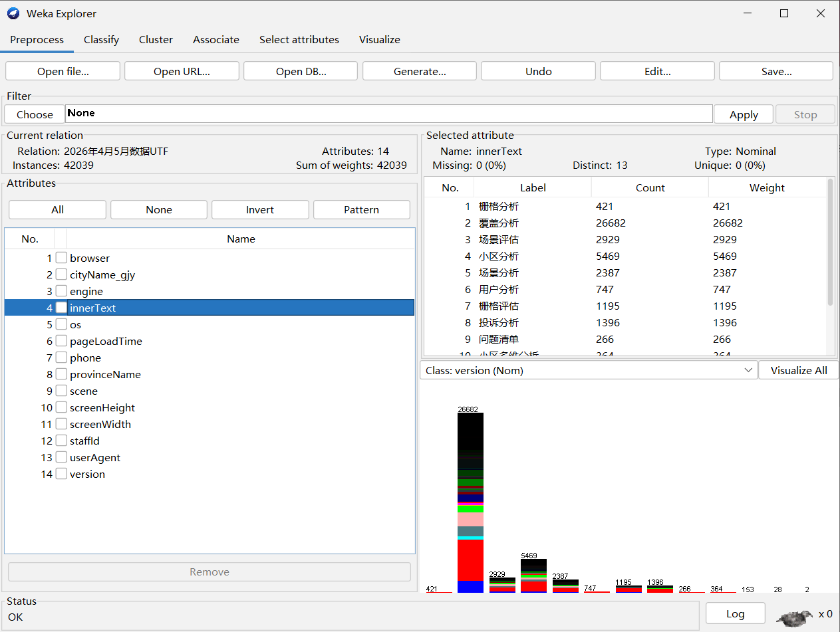Go to the Select attributes tab

click(x=299, y=40)
